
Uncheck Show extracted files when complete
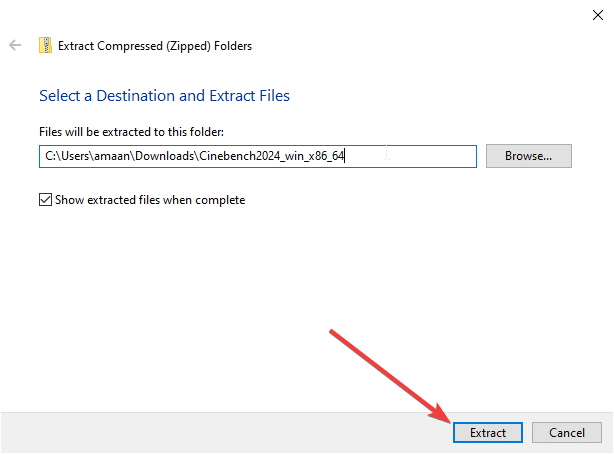45,200
